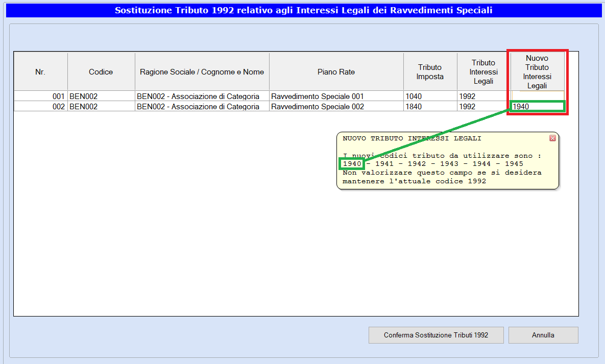Click the Codice column header
Screen dimensions: 605x364
tap(101, 72)
